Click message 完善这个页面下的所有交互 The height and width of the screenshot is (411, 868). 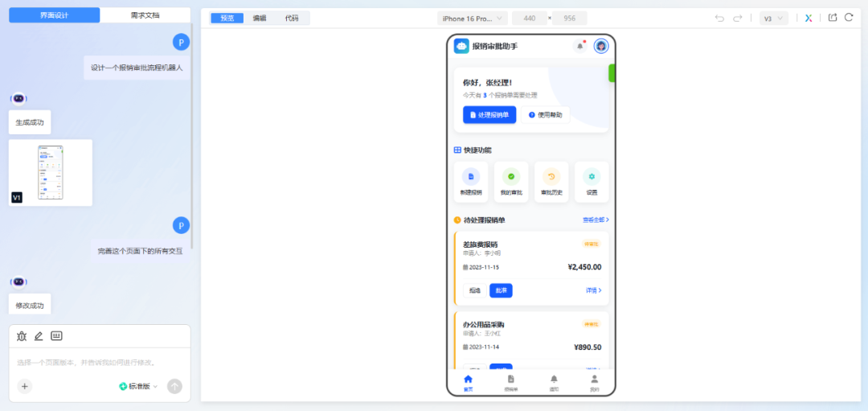(140, 251)
